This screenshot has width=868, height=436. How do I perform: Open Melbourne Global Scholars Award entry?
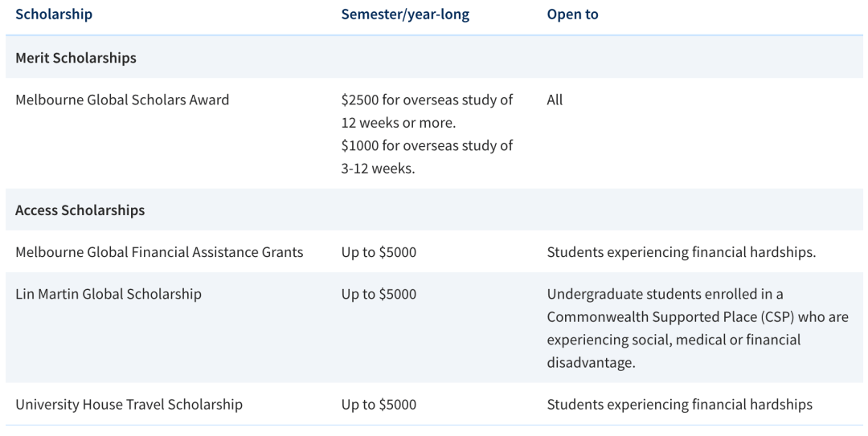[122, 100]
